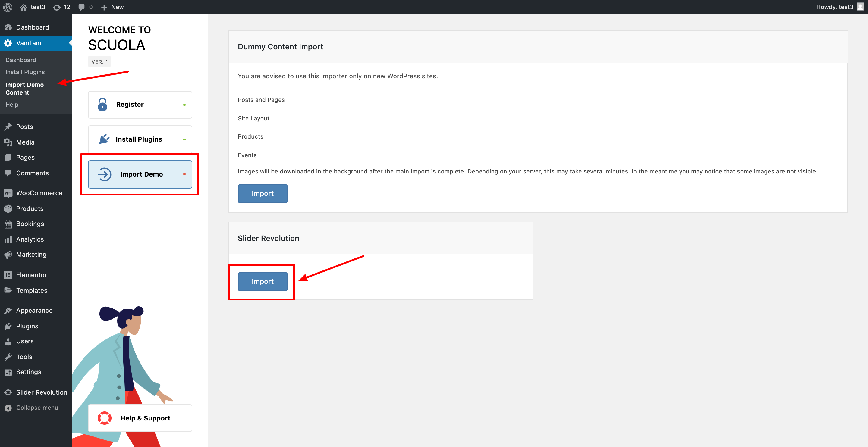This screenshot has width=868, height=447.
Task: Open the Register step card
Action: (x=140, y=105)
